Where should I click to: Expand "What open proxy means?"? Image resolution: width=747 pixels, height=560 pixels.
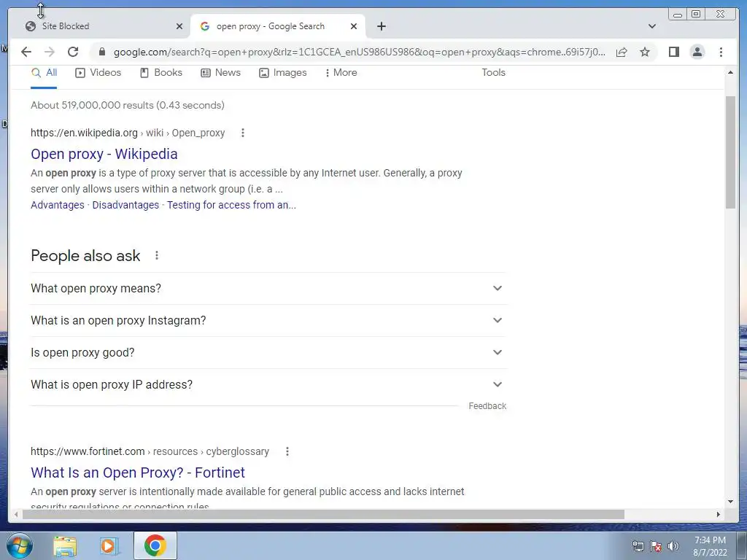point(268,288)
